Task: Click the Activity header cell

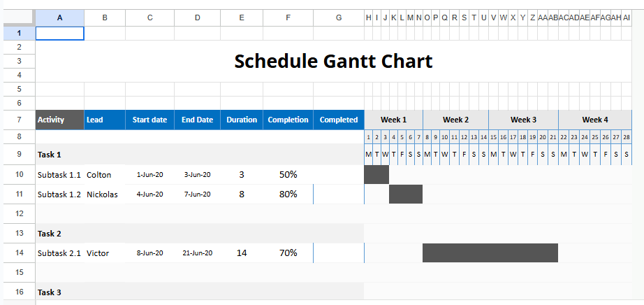Action: click(x=59, y=120)
